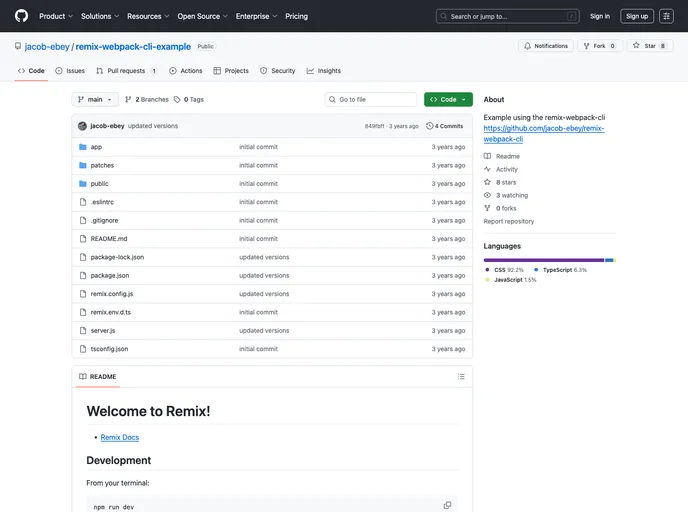688x512 pixels.
Task: Click the search magnifier in Go to file
Action: pos(332,100)
